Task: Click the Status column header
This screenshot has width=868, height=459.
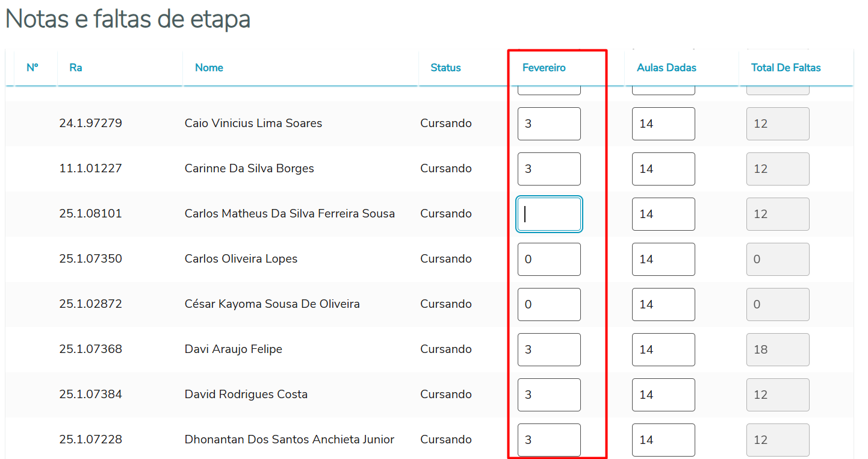Action: pos(445,67)
